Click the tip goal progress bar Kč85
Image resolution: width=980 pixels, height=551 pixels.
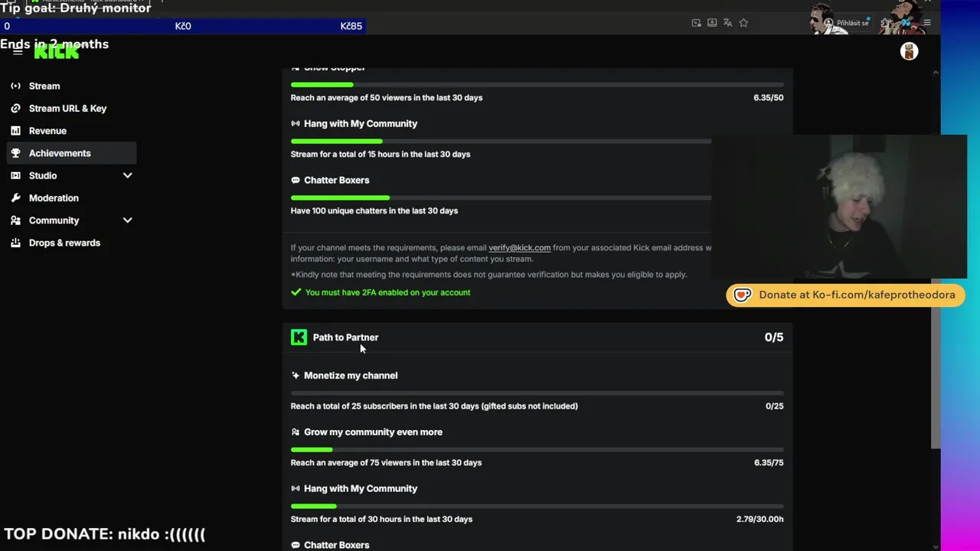pos(182,26)
